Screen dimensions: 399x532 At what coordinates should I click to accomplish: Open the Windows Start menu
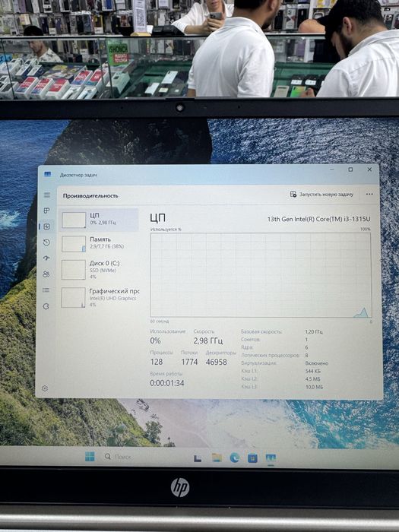point(90,456)
